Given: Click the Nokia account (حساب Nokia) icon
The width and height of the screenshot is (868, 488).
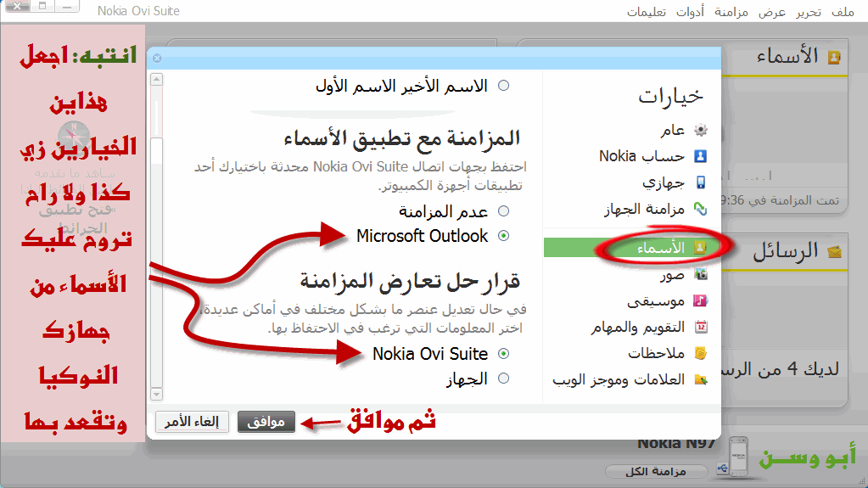Looking at the screenshot, I should (701, 156).
